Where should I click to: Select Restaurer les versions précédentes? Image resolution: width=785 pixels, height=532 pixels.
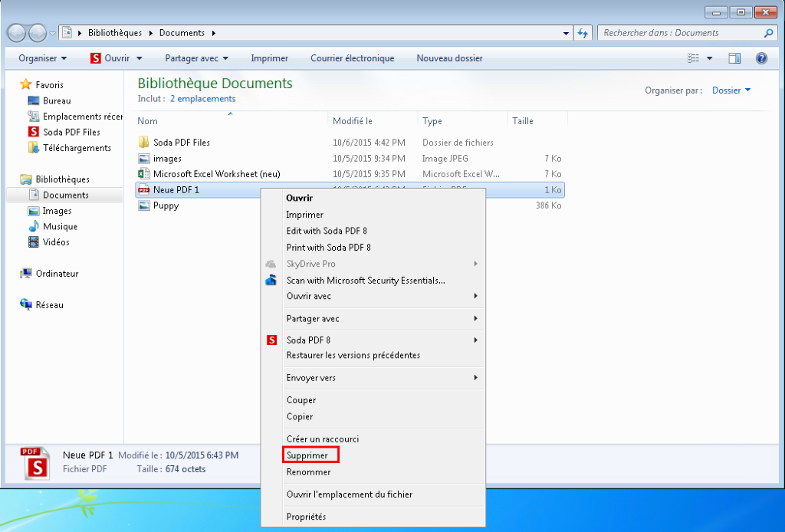tap(353, 356)
